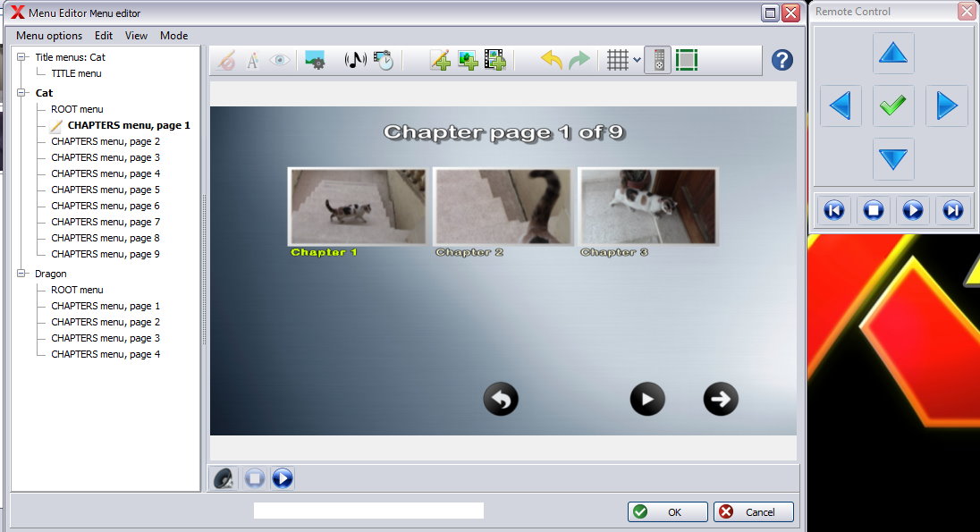Open the View menu

[136, 36]
